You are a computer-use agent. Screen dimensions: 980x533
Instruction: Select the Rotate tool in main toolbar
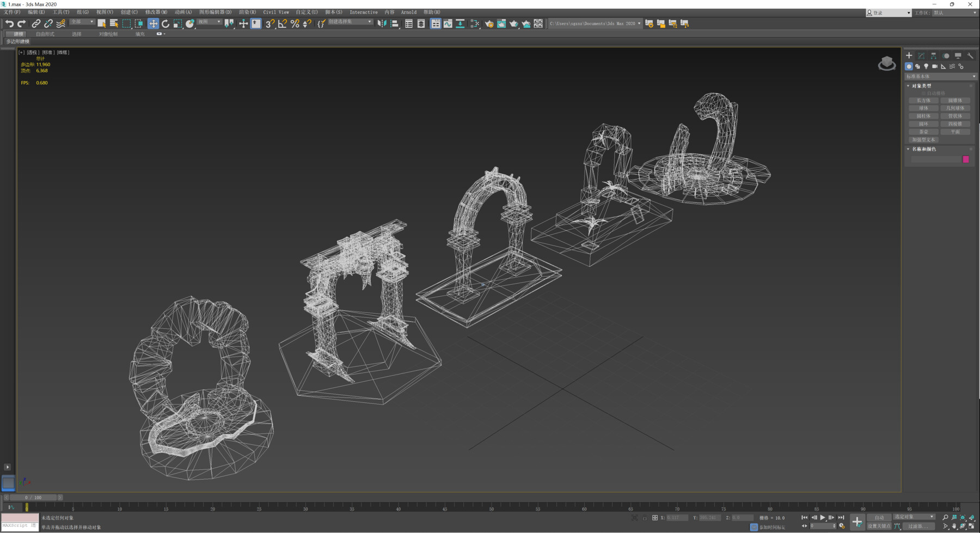166,23
